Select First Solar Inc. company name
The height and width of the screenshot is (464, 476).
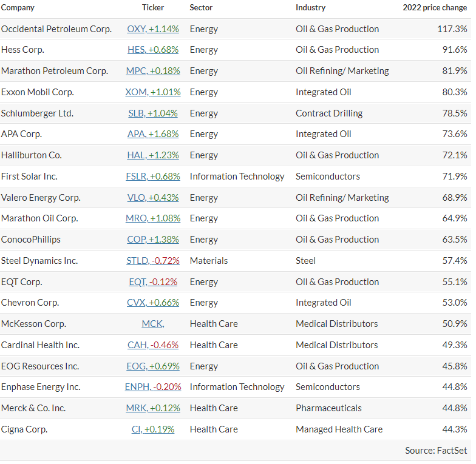pyautogui.click(x=29, y=177)
